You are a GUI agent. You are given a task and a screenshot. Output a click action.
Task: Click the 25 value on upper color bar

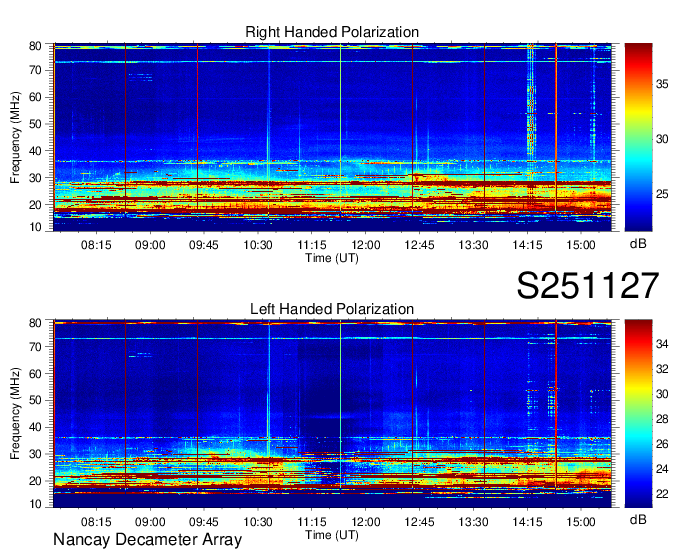coord(661,193)
